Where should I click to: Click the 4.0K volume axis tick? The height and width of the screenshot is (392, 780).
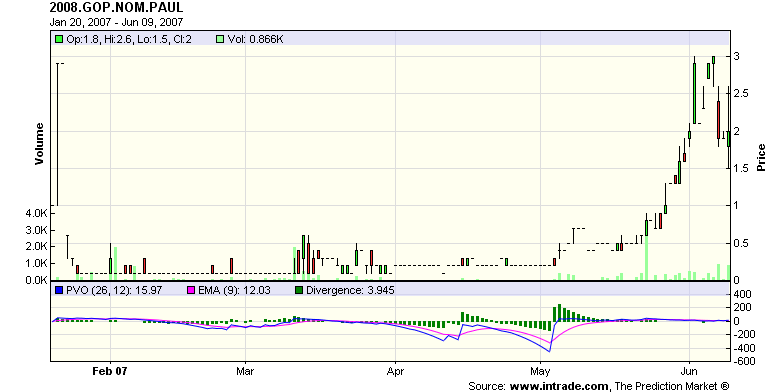(x=36, y=213)
